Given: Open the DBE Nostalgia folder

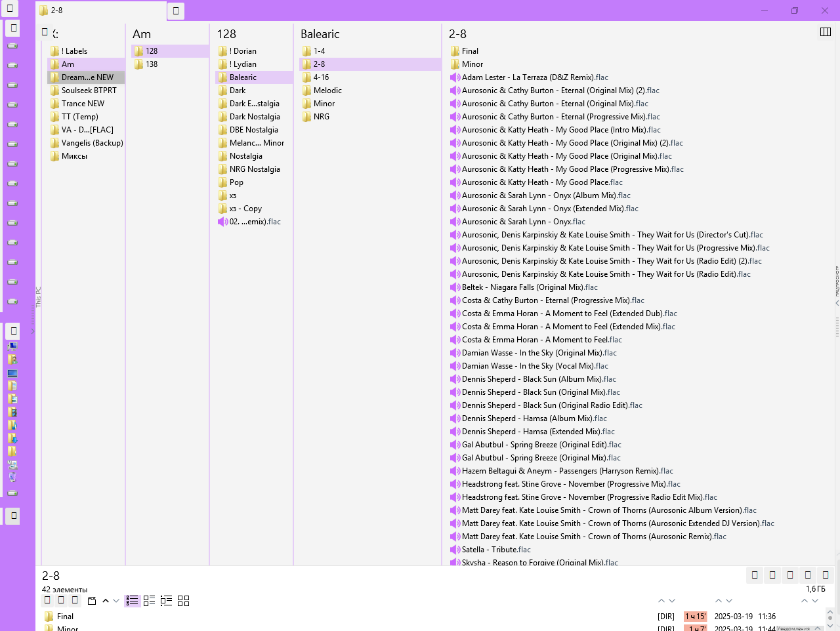Looking at the screenshot, I should (254, 130).
